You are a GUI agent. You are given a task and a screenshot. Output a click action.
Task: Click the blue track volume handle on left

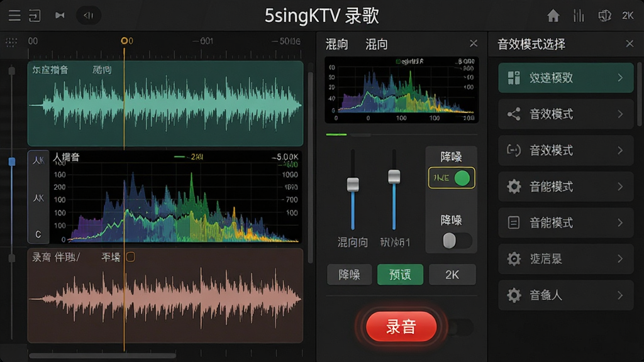(x=12, y=162)
